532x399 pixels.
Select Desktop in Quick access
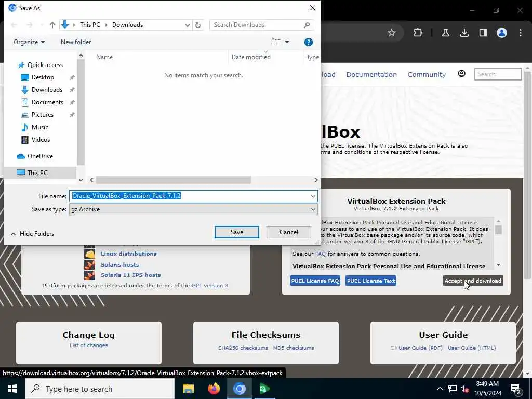click(43, 77)
